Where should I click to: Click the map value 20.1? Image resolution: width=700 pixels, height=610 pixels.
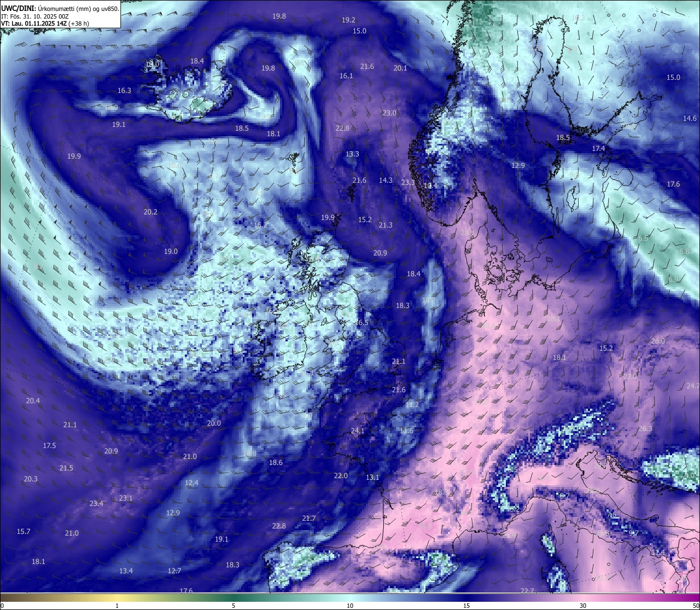pyautogui.click(x=400, y=68)
